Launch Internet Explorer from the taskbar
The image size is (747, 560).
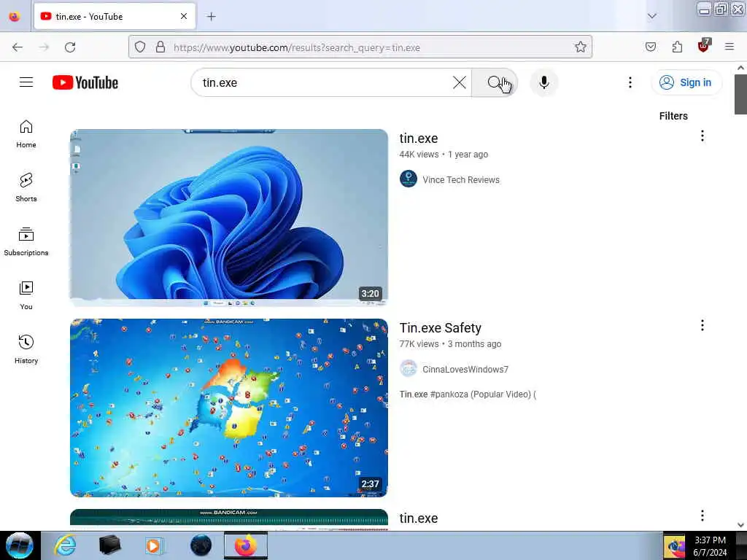(x=65, y=545)
